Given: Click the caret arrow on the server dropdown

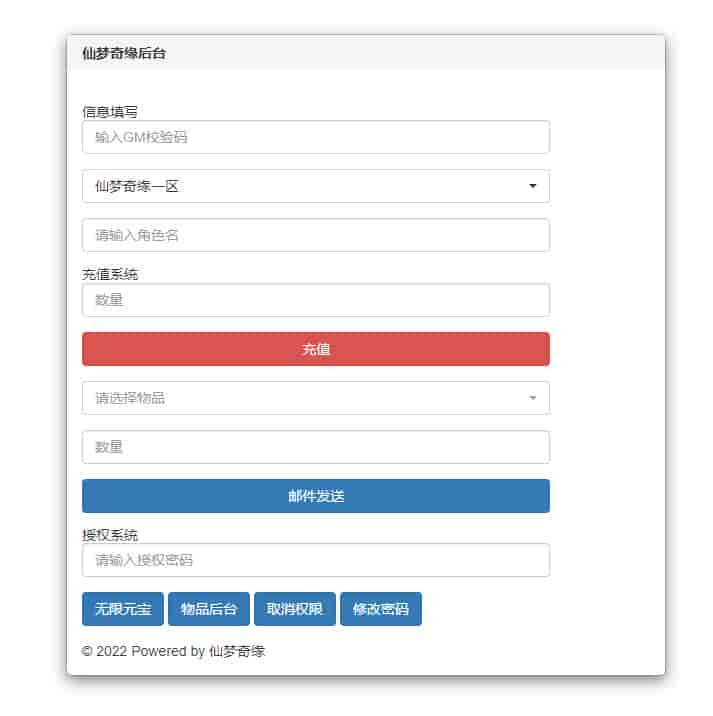Looking at the screenshot, I should (532, 186).
